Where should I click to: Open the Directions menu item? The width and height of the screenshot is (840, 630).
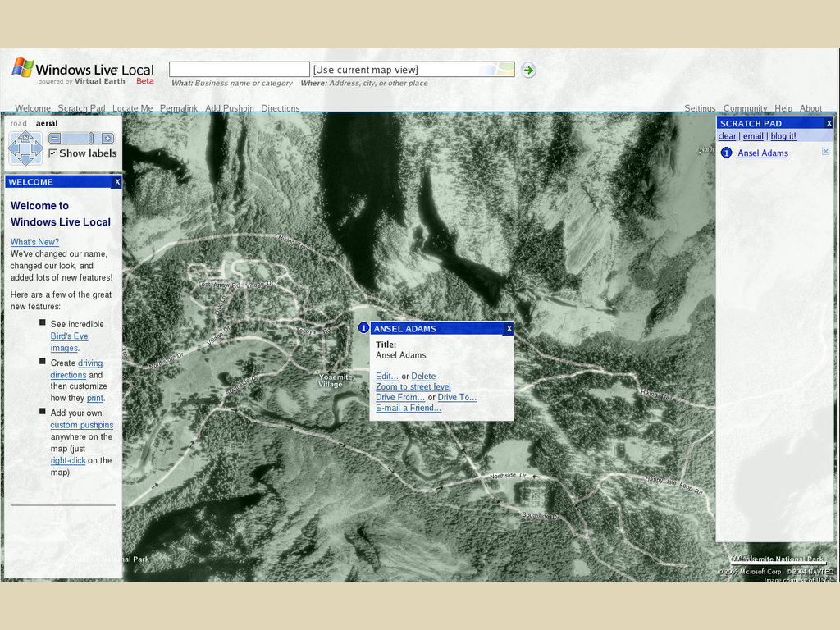281,108
